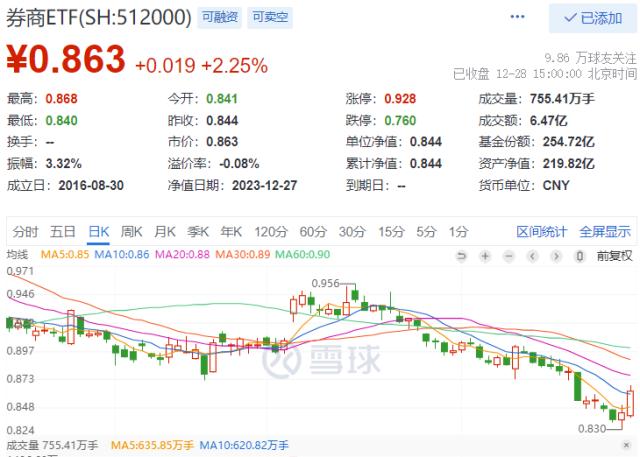Viewport: 640px width, 457px height.
Task: Click the 可融资 tag
Action: tap(220, 17)
